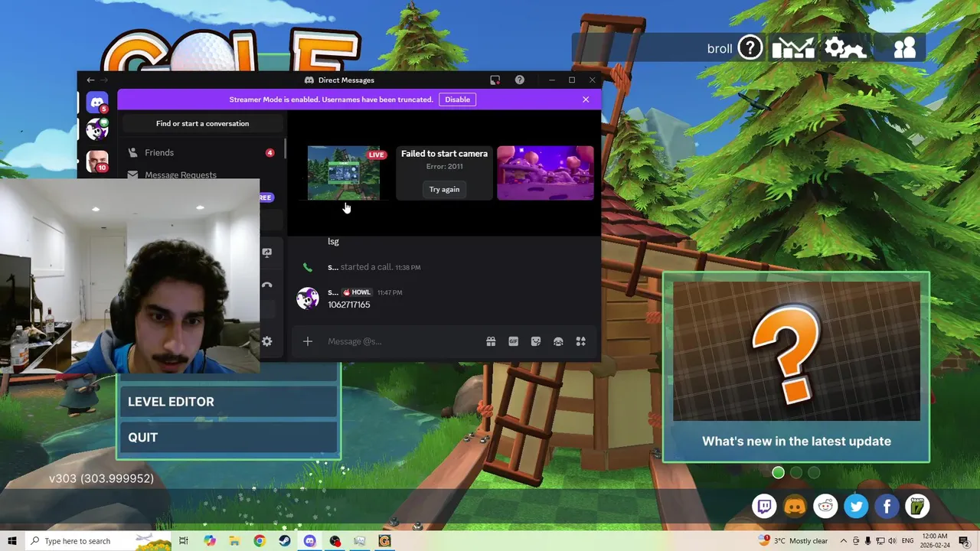This screenshot has width=980, height=551.
Task: Open Discord user settings gear
Action: pos(266,341)
